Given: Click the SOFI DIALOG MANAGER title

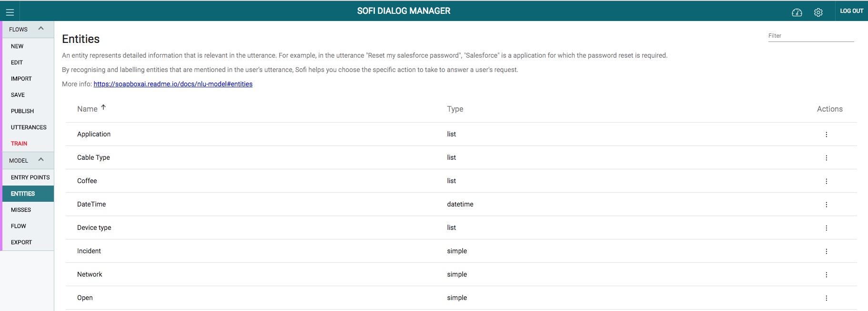Looking at the screenshot, I should [404, 11].
